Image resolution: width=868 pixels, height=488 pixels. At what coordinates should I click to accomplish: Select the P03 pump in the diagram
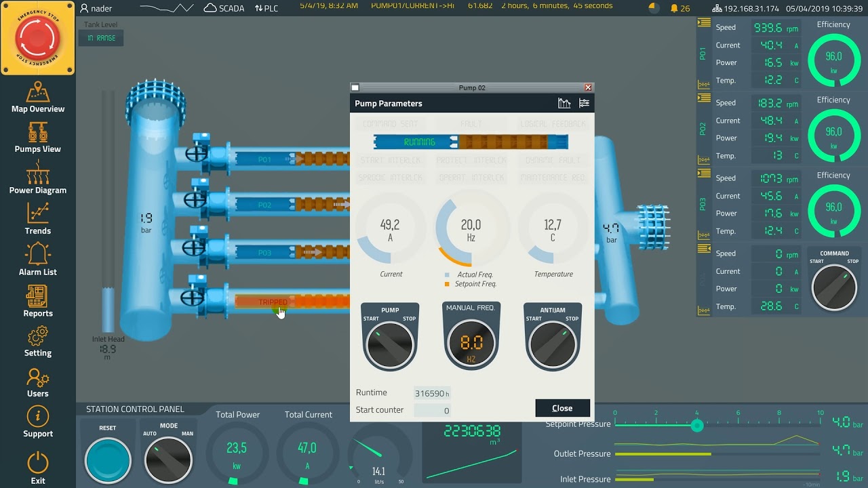tap(292, 252)
